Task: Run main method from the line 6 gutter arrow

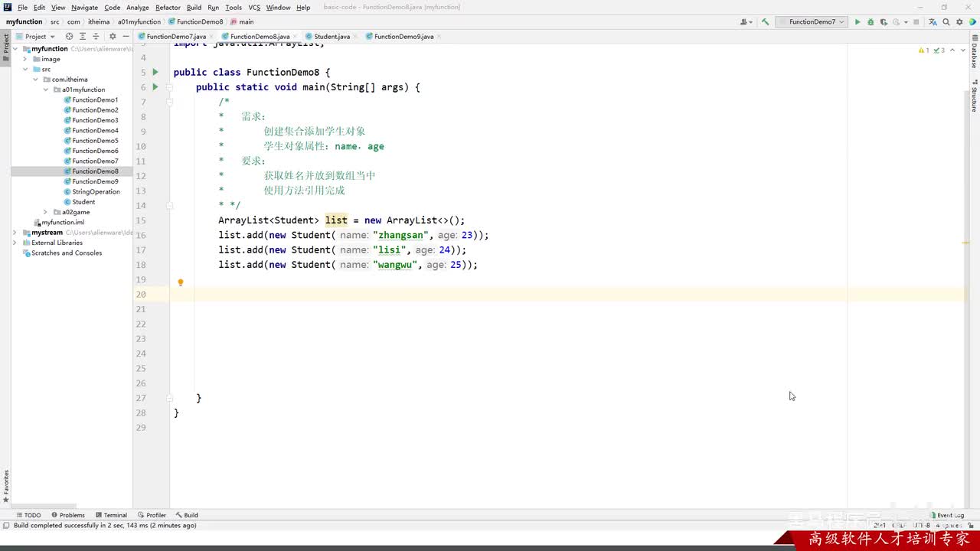Action: 155,87
